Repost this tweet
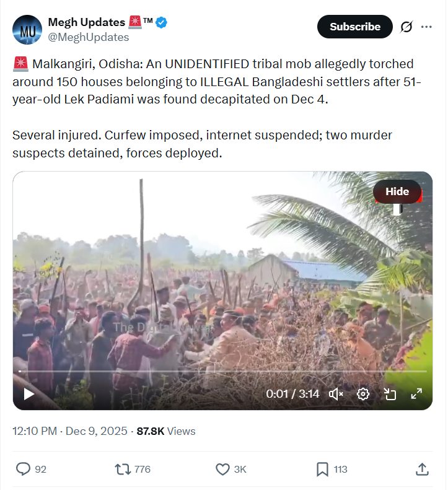Viewport: 448px width, 490px height. (123, 469)
